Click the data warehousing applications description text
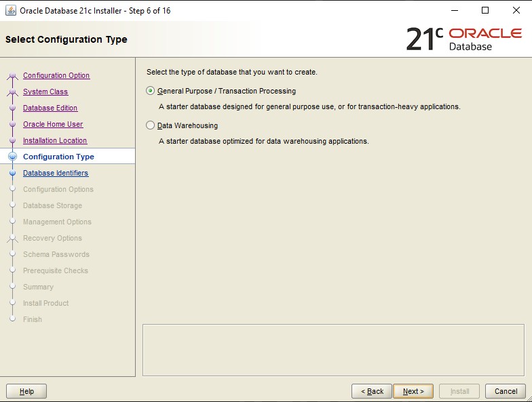The image size is (532, 402). coord(263,141)
